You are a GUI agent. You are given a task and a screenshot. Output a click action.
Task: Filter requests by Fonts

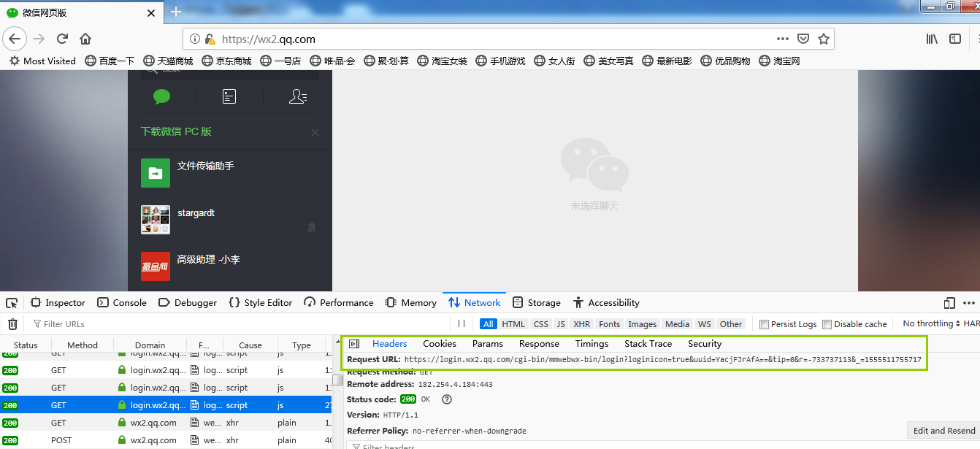(609, 324)
